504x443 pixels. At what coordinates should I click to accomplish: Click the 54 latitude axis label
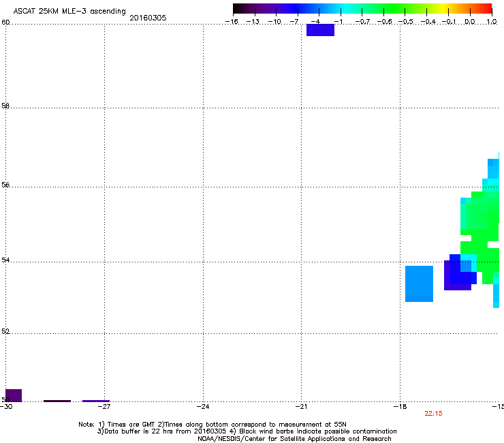click(x=5, y=260)
